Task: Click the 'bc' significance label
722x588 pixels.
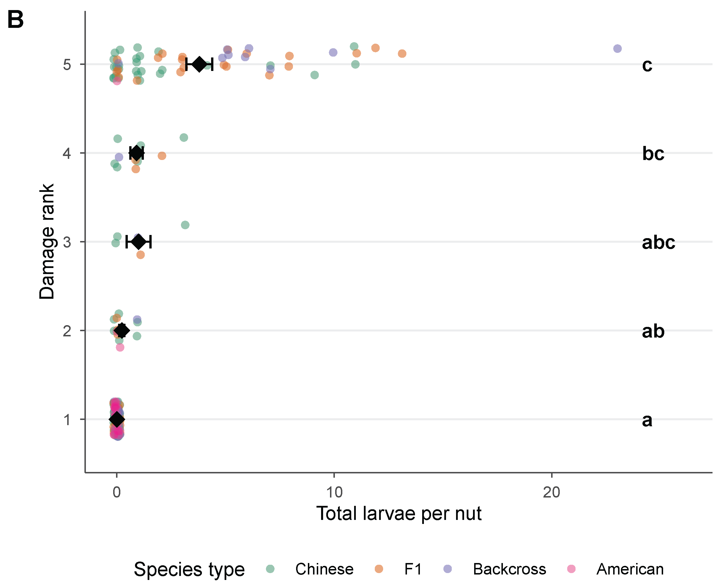Action: [653, 153]
